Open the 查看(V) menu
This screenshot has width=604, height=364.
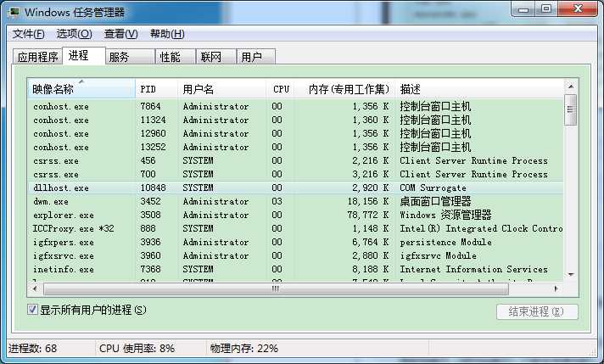[x=121, y=34]
